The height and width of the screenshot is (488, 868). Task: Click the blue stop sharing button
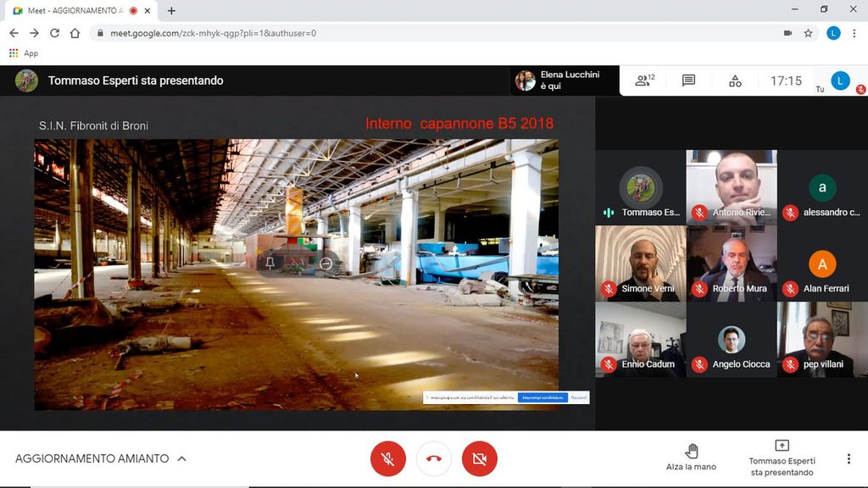click(x=542, y=397)
